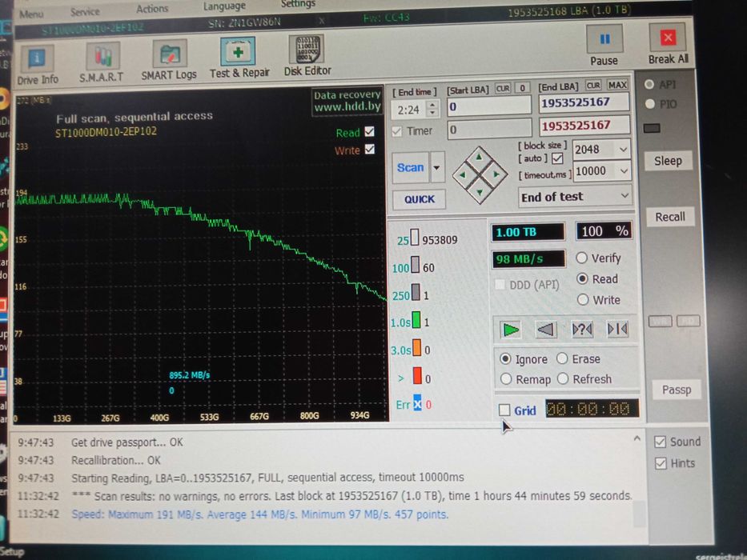The height and width of the screenshot is (560, 747).
Task: Click the Scan button
Action: pos(411,168)
